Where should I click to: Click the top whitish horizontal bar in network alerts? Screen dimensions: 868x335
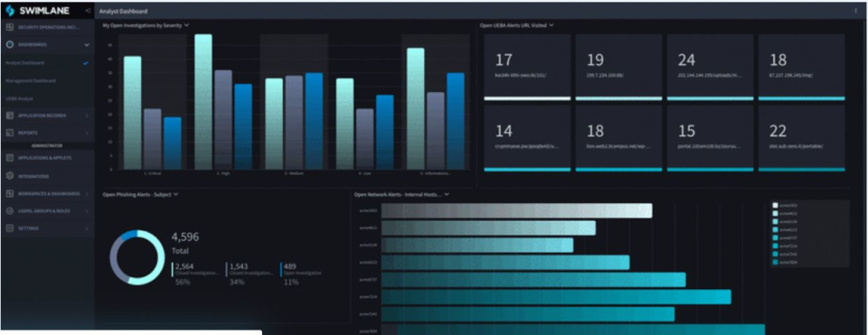click(x=516, y=210)
